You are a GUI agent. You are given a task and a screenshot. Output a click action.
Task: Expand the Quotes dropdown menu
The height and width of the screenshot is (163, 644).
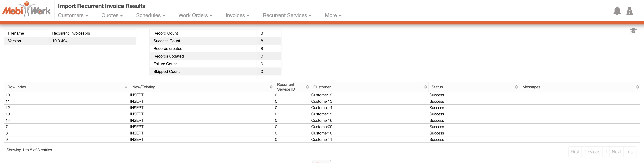(x=112, y=15)
